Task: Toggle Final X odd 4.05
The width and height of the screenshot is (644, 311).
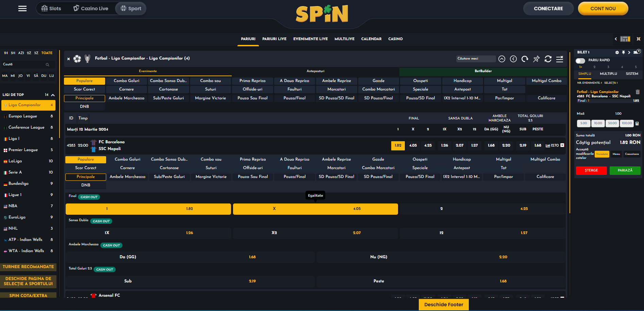Action: [x=315, y=209]
